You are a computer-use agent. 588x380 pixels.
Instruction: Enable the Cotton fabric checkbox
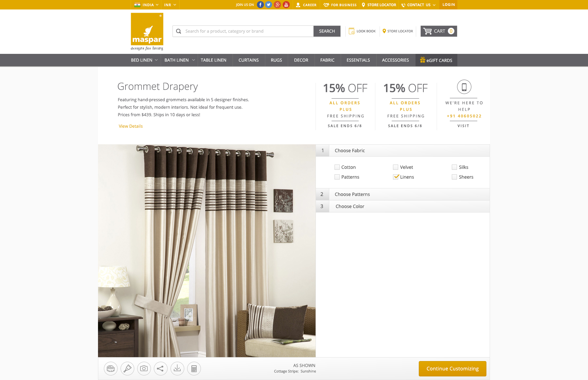337,167
